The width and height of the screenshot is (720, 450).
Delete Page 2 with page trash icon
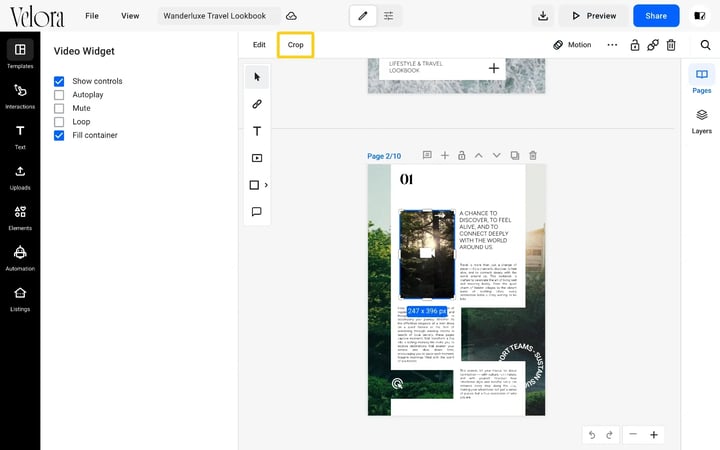click(533, 155)
